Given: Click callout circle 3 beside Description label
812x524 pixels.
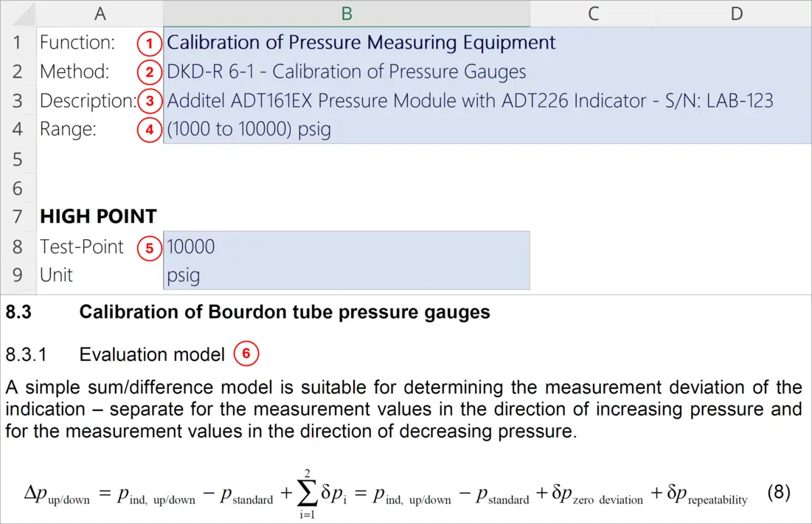Looking at the screenshot, I should tap(149, 100).
